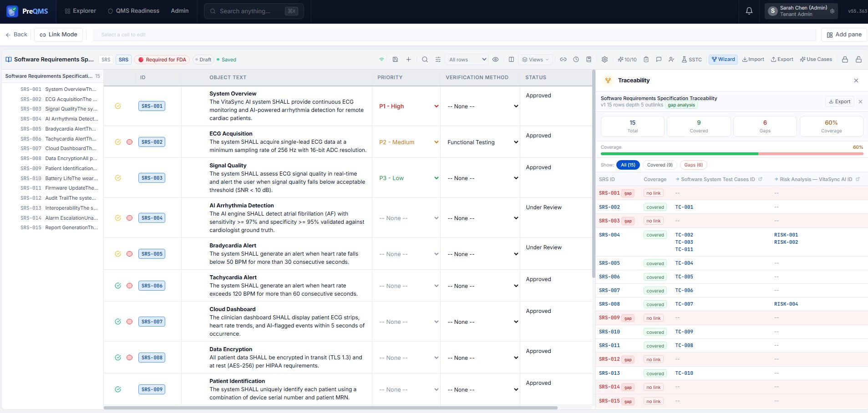This screenshot has height=413, width=868.
Task: Toggle the gap analysis tag
Action: (x=681, y=105)
